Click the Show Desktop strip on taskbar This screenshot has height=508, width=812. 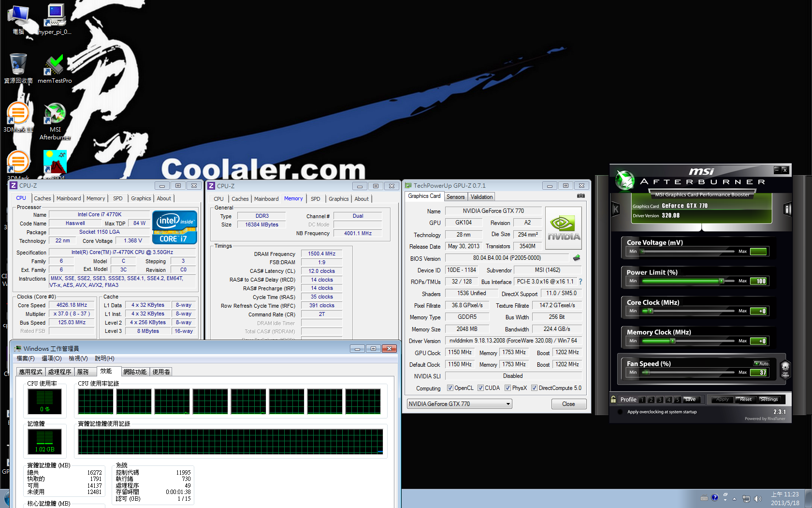(x=808, y=498)
